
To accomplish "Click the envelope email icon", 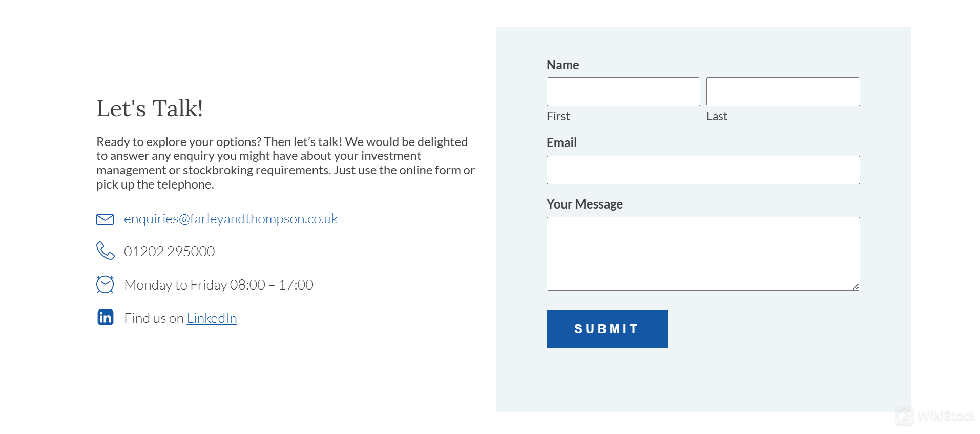I will point(105,219).
